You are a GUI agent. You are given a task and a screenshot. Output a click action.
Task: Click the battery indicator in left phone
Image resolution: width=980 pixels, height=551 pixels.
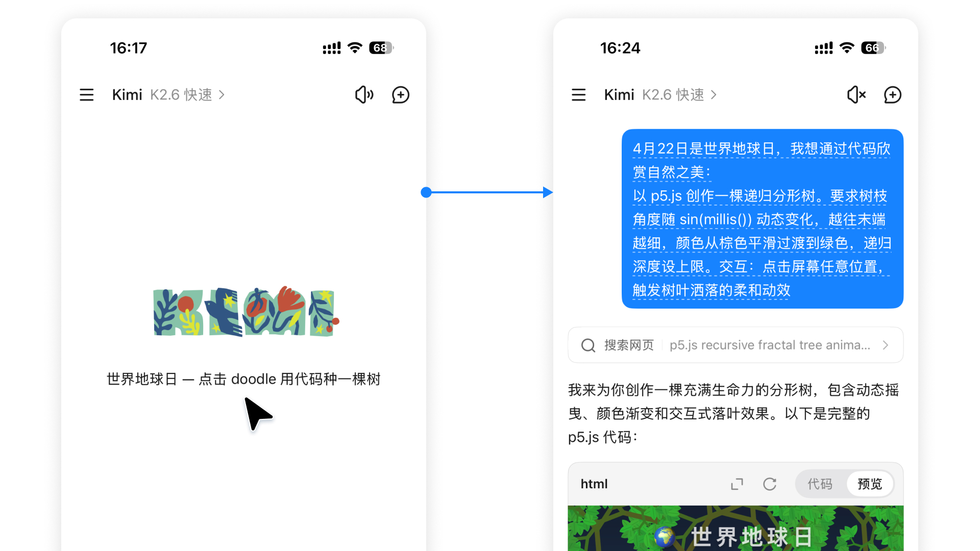tap(381, 48)
